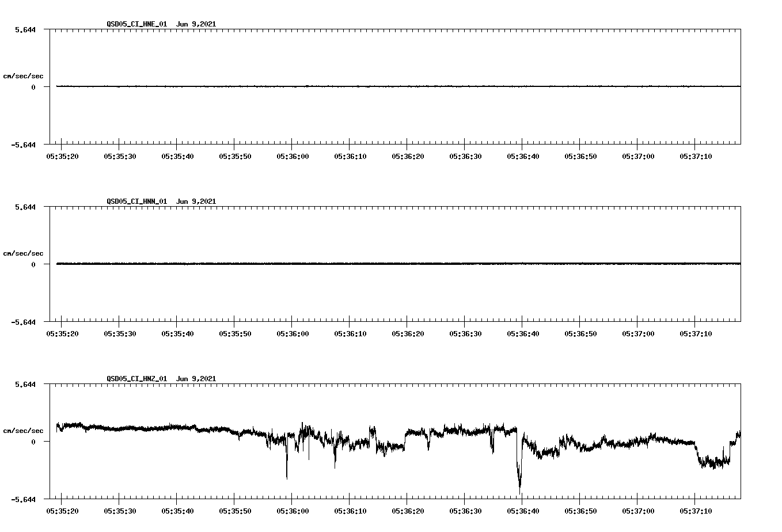Click the zero axis label on HNE plot
This screenshot has height=532, width=782.
[x=33, y=88]
